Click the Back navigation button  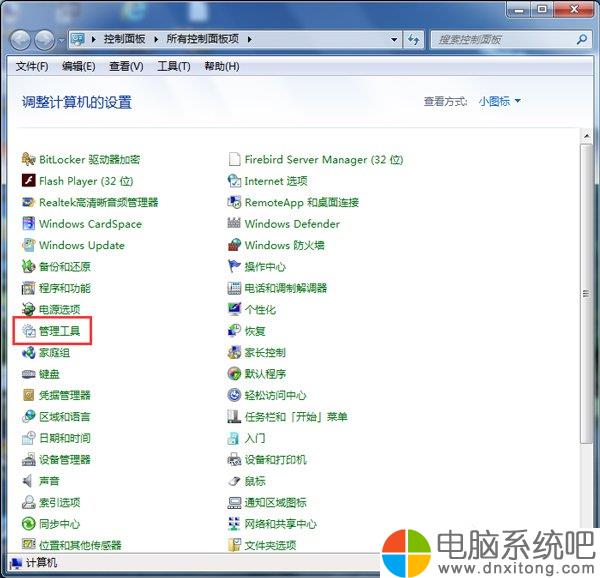coord(20,40)
